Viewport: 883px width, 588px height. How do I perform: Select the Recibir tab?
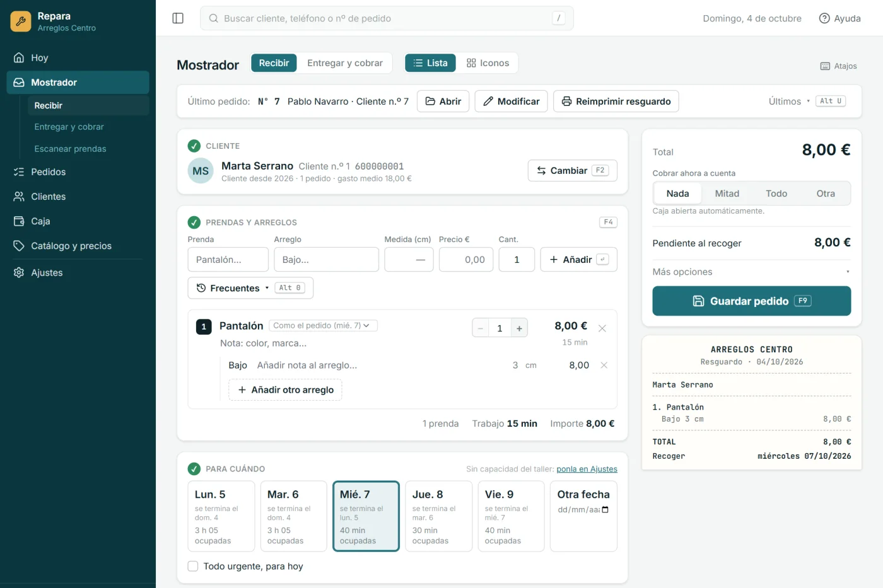274,63
